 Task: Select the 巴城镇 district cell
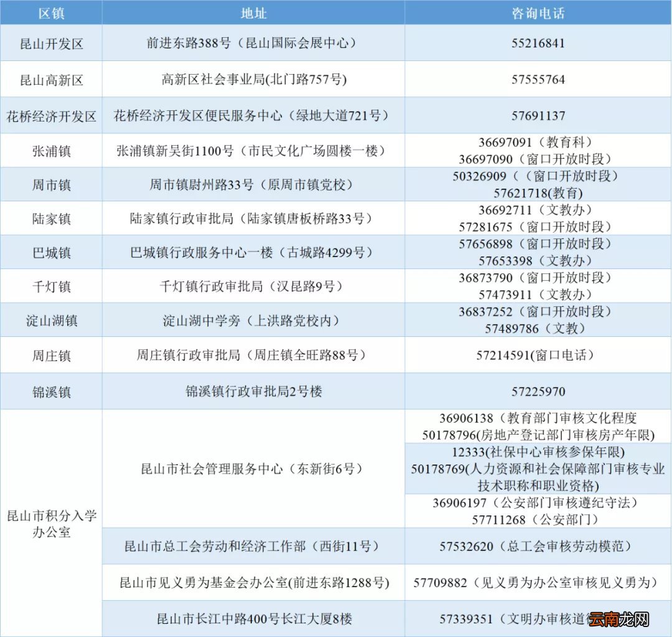pos(52,253)
